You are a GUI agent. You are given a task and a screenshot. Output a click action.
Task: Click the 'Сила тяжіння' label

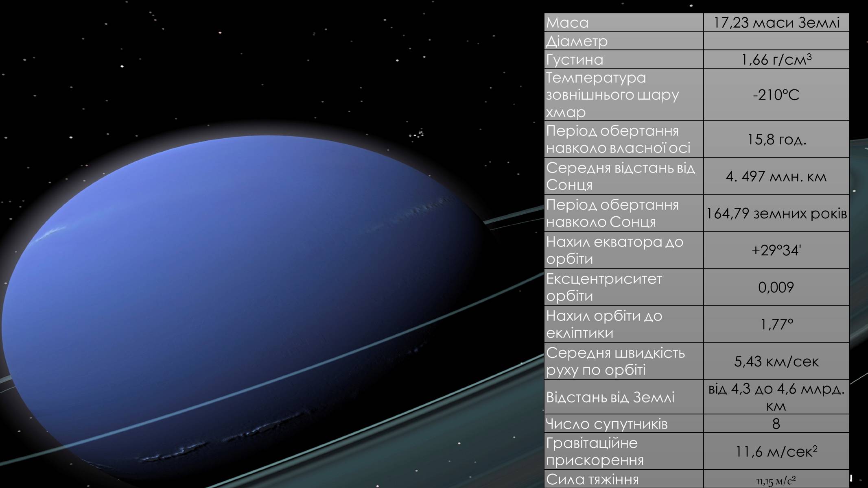tap(592, 479)
